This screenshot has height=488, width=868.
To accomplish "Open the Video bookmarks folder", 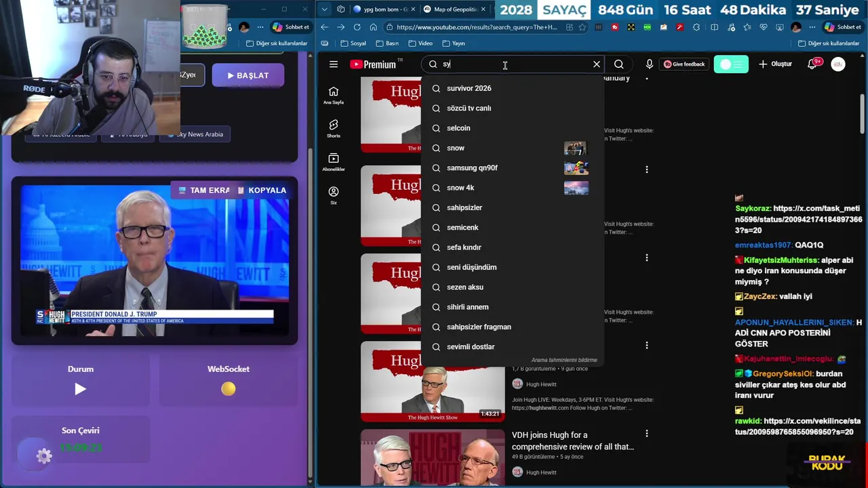I will click(420, 43).
